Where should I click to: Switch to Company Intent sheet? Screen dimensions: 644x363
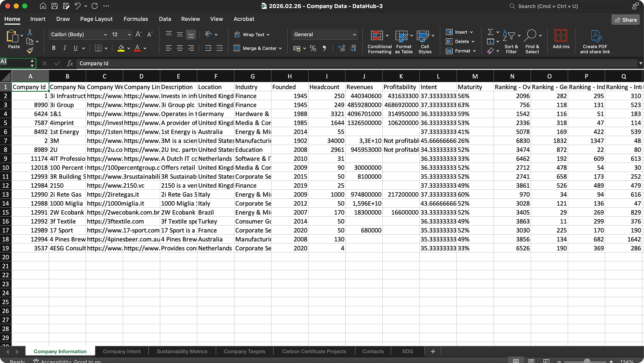pos(121,351)
